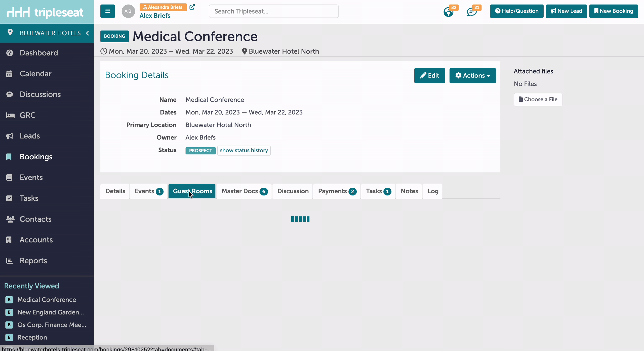This screenshot has width=644, height=351.
Task: Click Choose a File button
Action: [538, 99]
